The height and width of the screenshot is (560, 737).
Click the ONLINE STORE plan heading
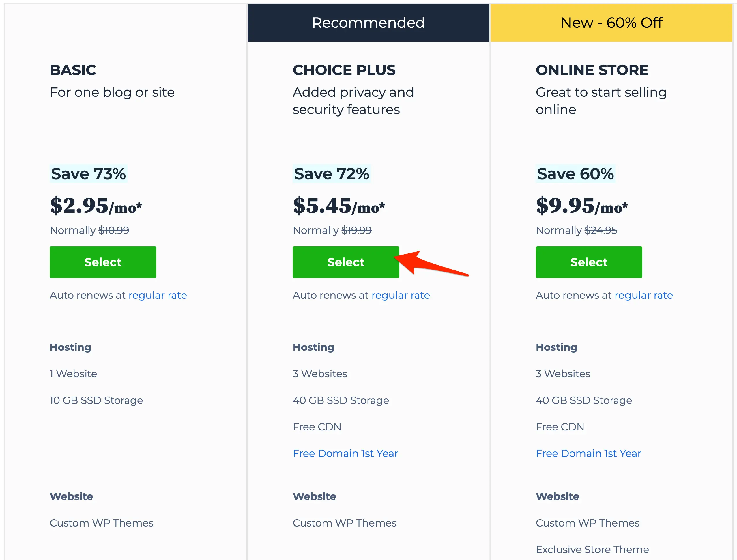pos(592,70)
